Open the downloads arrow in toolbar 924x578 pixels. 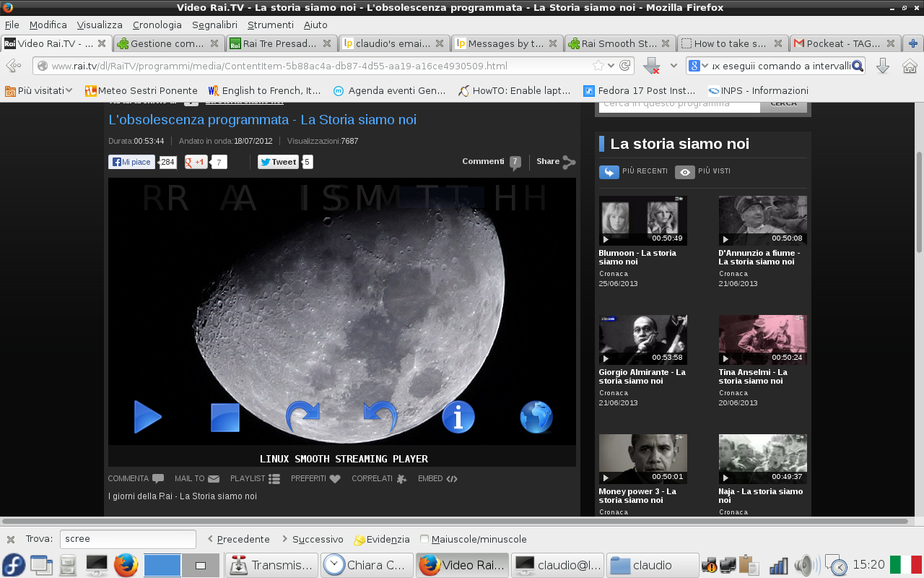coord(882,66)
